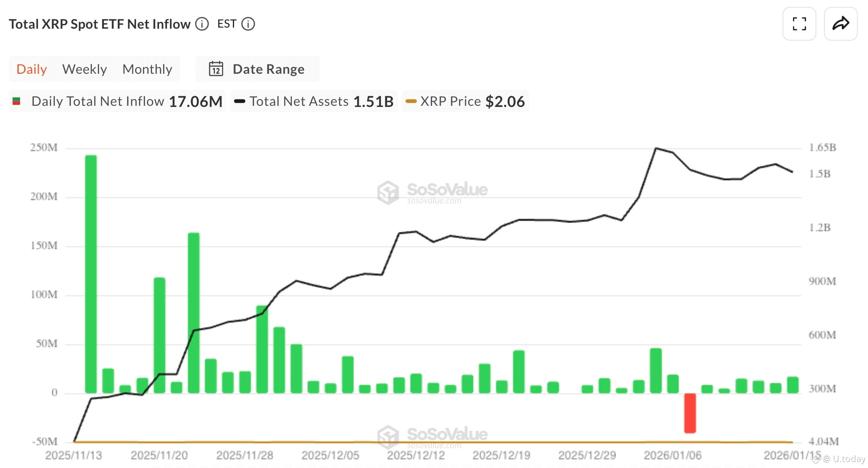Click the share arrow icon
The height and width of the screenshot is (468, 868).
click(840, 24)
